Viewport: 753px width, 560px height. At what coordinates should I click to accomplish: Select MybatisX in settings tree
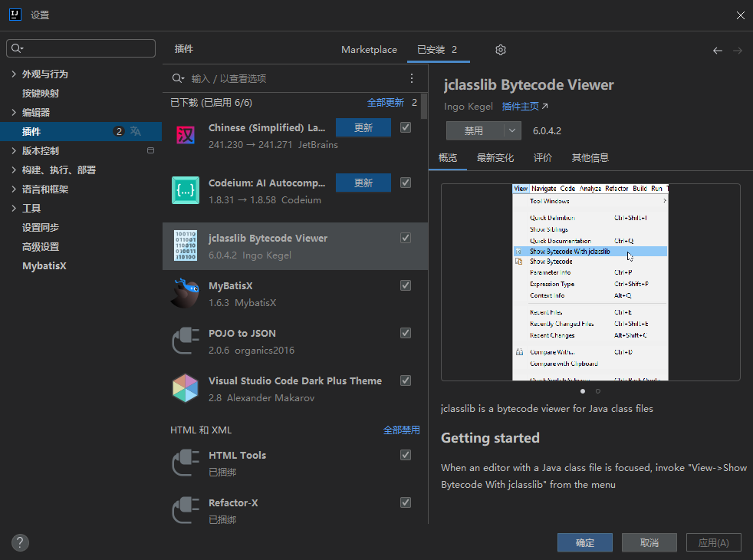pyautogui.click(x=44, y=265)
